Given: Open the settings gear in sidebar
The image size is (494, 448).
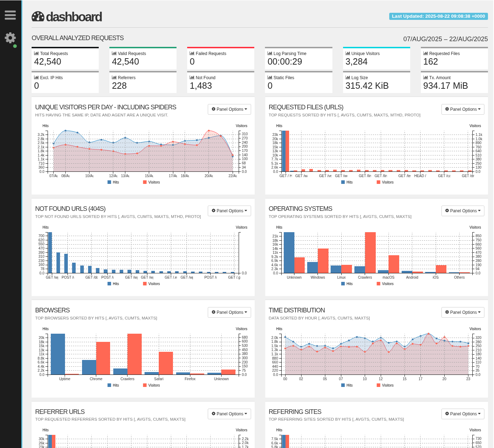Looking at the screenshot, I should 10,38.
